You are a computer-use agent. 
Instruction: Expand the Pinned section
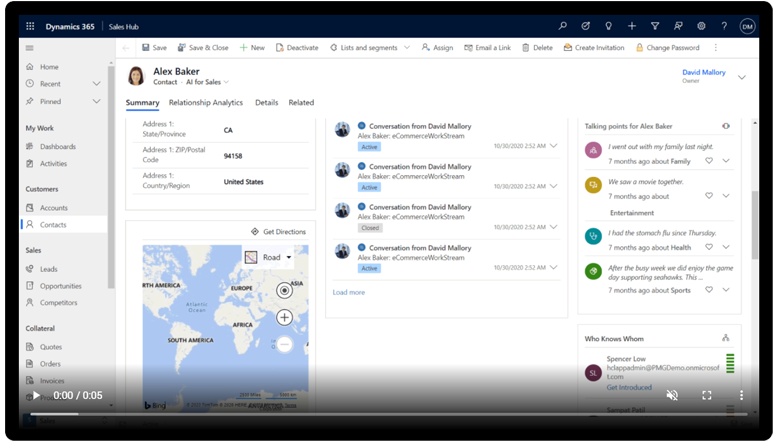click(96, 101)
